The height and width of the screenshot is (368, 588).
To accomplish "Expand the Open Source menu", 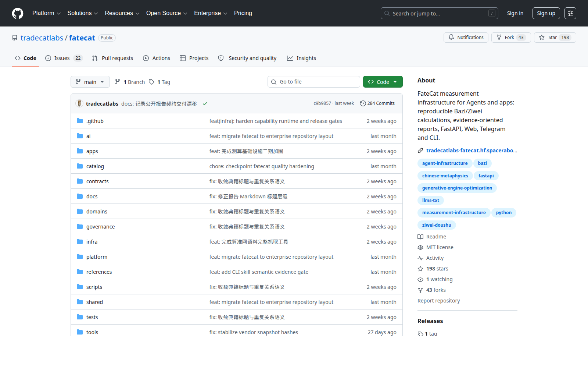I will point(166,13).
